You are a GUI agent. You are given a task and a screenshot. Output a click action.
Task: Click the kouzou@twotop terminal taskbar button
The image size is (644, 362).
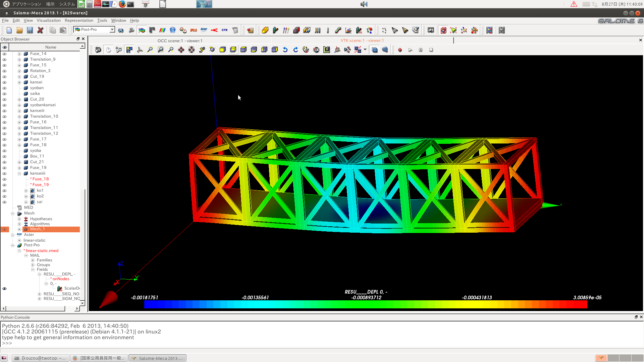tap(41, 358)
